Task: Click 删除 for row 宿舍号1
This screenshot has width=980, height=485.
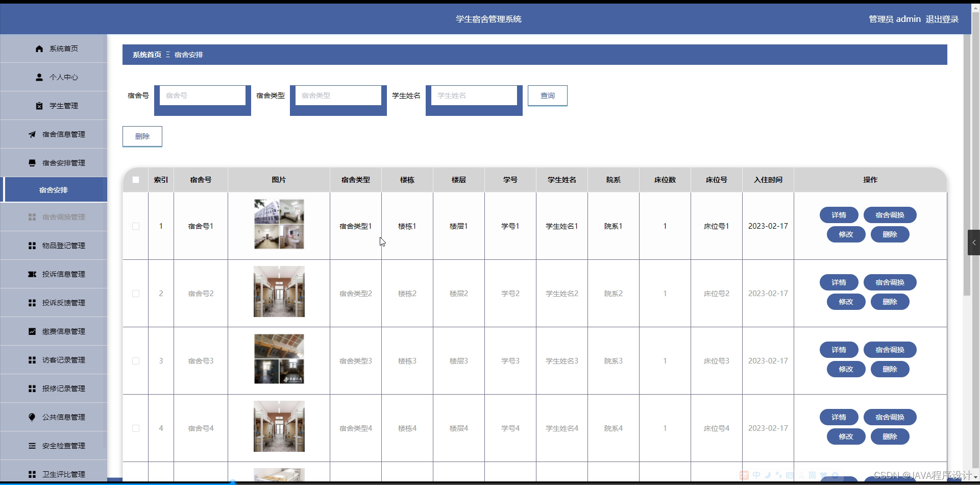Action: (x=890, y=234)
